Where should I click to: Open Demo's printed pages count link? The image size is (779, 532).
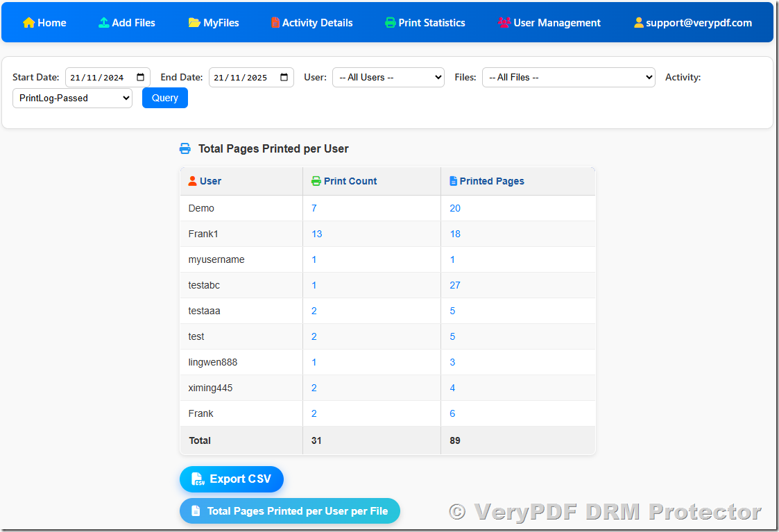click(x=455, y=207)
